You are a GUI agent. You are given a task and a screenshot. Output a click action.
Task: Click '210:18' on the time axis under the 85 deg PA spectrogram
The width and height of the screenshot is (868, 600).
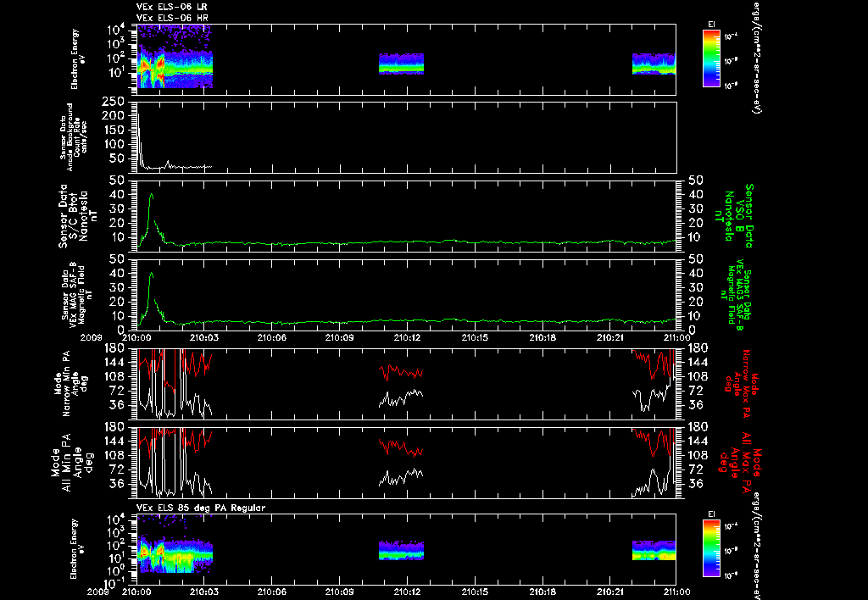pos(542,592)
